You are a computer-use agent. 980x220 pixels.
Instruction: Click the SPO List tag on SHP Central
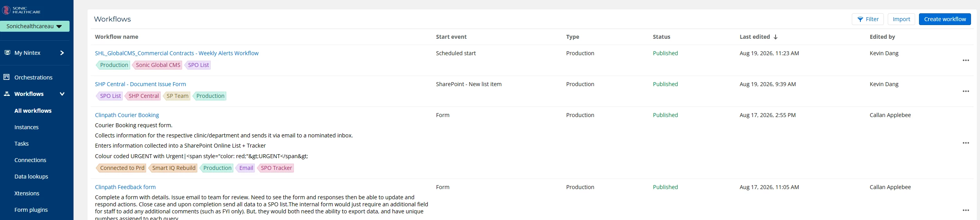(109, 96)
